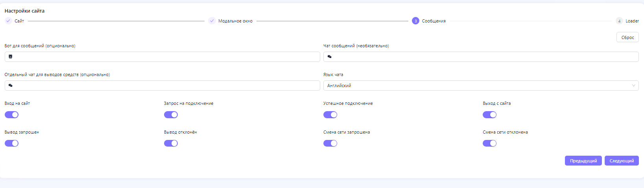This screenshot has height=188, width=644.
Task: Go to the Модальное окно step
Action: (x=235, y=21)
